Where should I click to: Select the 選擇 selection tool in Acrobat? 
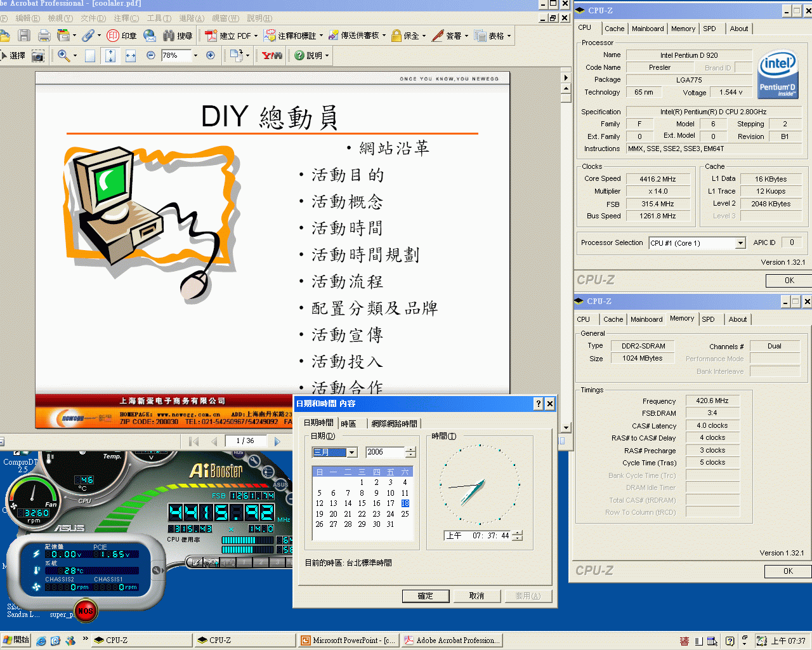[x=13, y=56]
